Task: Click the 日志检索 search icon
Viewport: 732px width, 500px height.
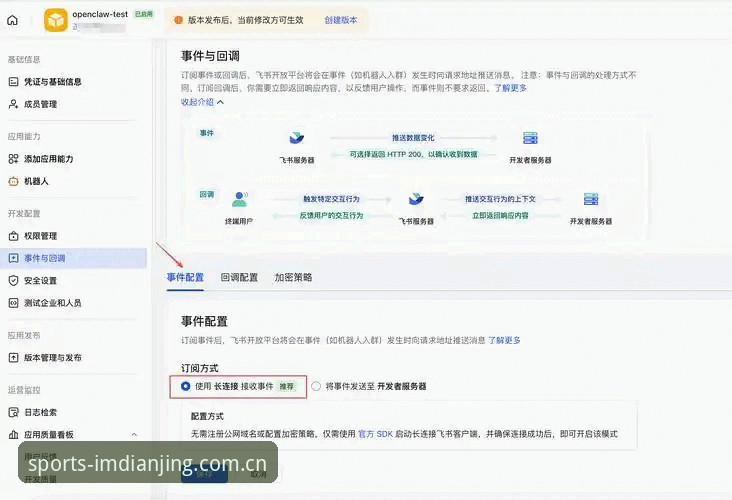Action: click(14, 412)
